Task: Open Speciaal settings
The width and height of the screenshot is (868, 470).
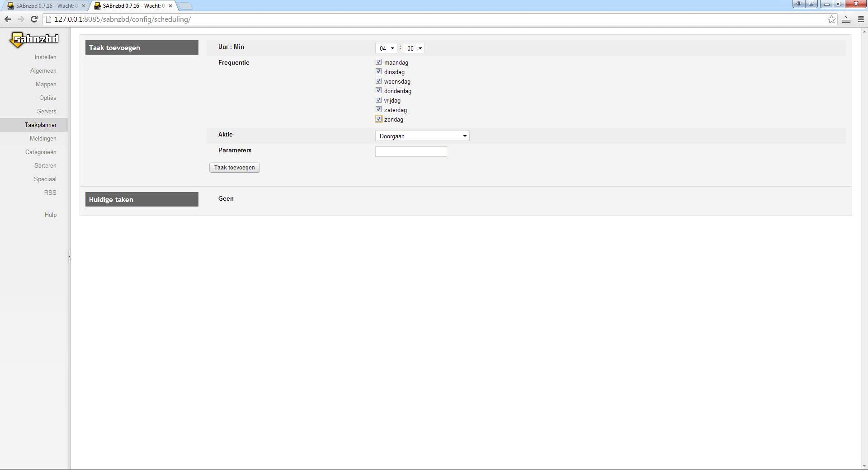Action: 45,179
